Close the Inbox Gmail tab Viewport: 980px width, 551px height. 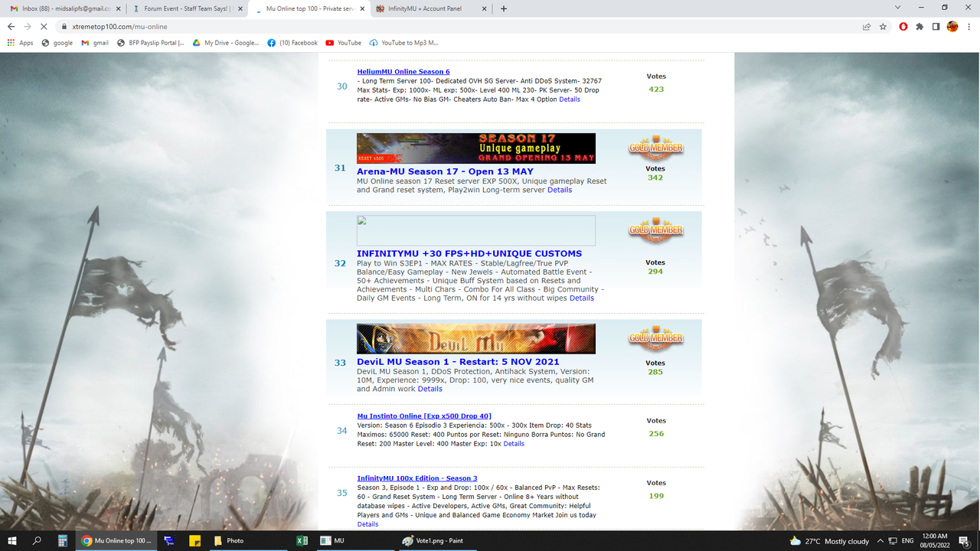click(x=118, y=8)
